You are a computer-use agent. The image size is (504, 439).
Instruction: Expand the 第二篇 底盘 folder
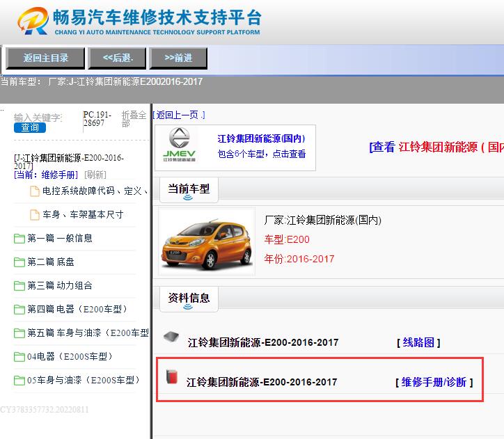51,262
